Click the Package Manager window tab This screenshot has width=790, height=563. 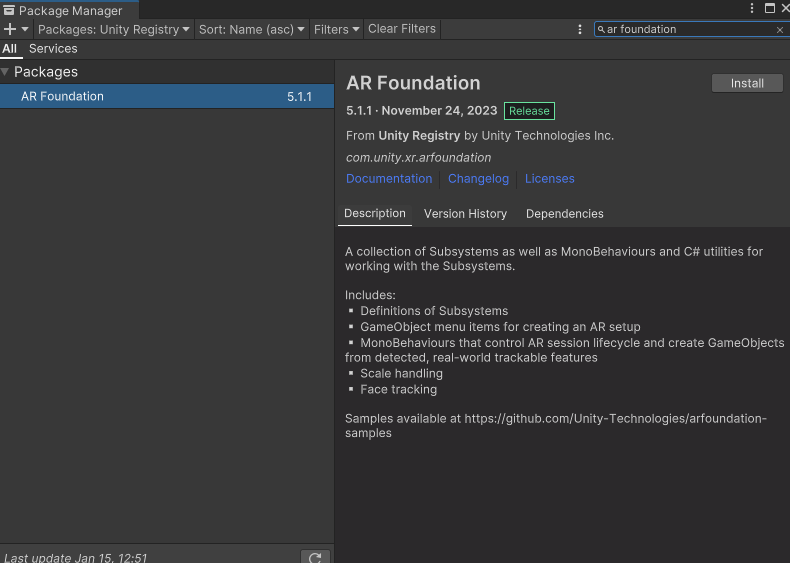(70, 10)
